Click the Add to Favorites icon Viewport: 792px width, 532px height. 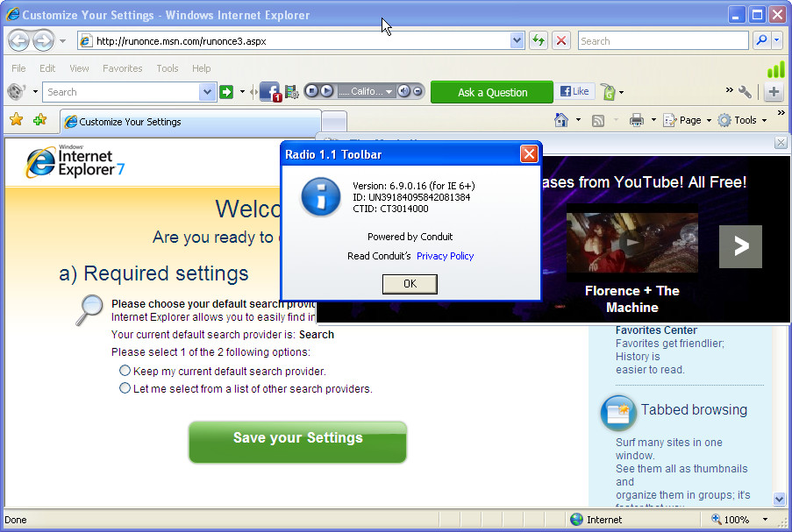pos(39,120)
